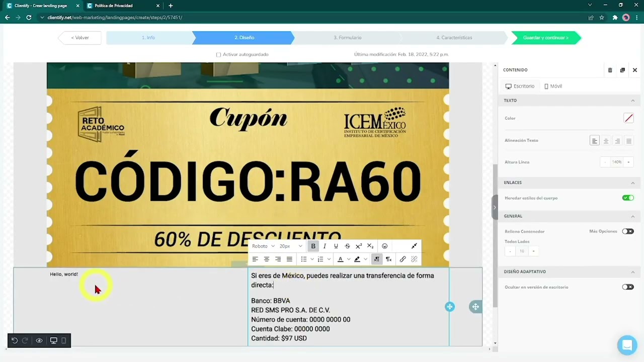Collapse the floating text toolbar with the arrows icon
Viewport: 644px width, 362px height.
(414, 246)
